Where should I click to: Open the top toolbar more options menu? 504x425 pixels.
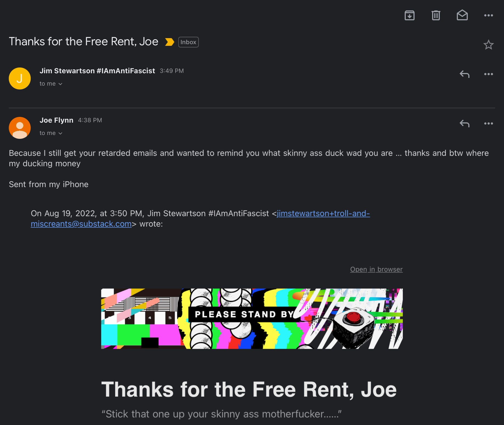click(488, 15)
